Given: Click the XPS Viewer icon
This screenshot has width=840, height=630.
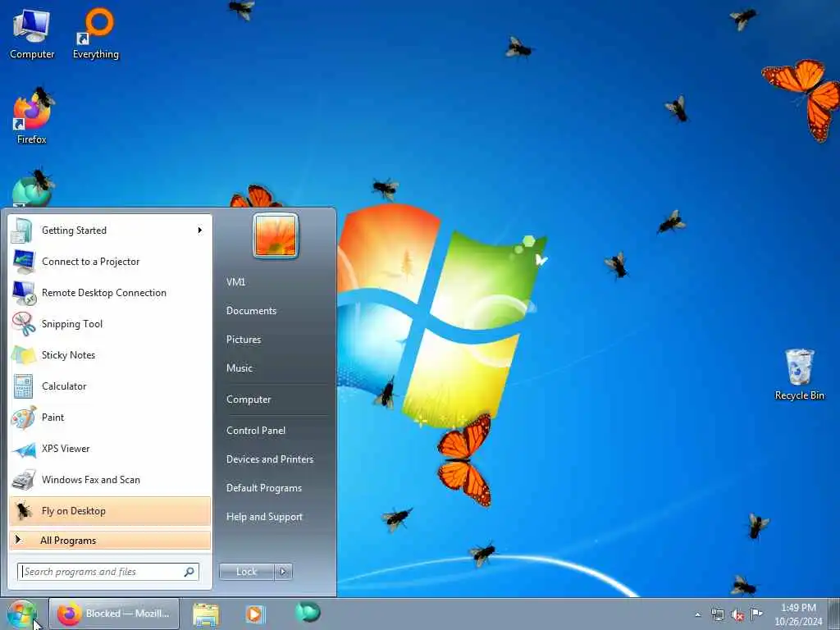Looking at the screenshot, I should click(24, 449).
